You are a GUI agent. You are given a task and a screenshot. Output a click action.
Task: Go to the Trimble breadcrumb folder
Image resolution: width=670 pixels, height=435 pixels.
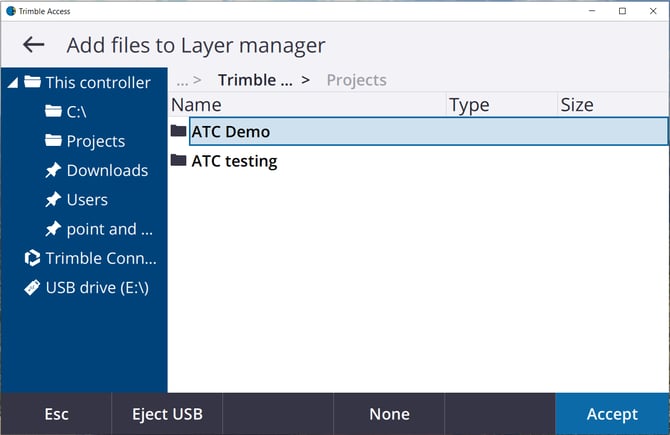[255, 80]
